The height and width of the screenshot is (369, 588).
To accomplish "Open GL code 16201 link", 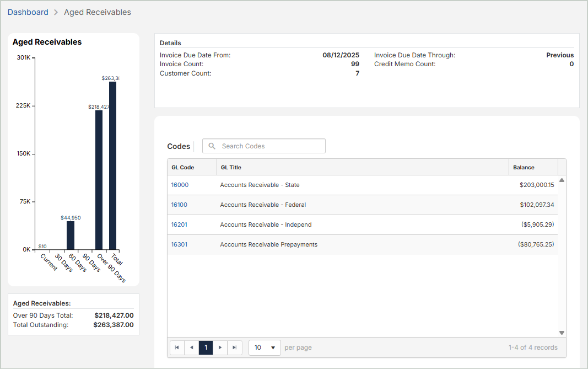I will (179, 225).
